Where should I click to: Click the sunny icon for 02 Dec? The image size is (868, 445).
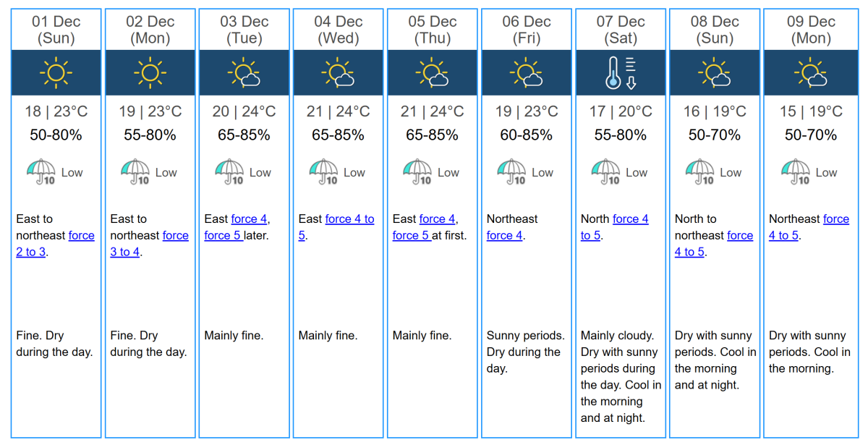coord(150,73)
